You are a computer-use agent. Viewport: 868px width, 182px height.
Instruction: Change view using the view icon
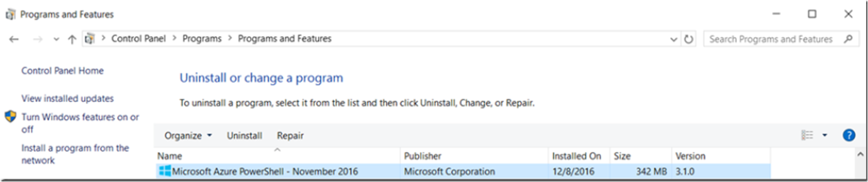(807, 135)
